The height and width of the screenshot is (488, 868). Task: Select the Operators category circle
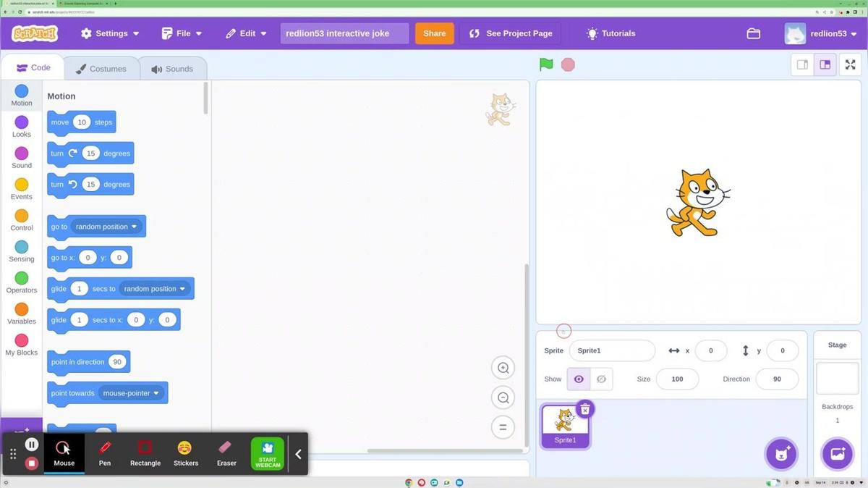(x=22, y=277)
